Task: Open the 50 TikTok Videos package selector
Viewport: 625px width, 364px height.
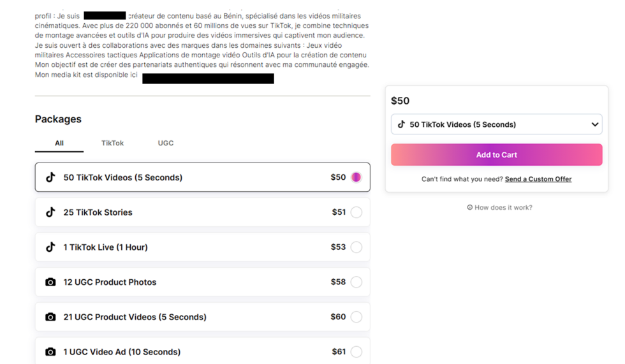Action: (496, 124)
